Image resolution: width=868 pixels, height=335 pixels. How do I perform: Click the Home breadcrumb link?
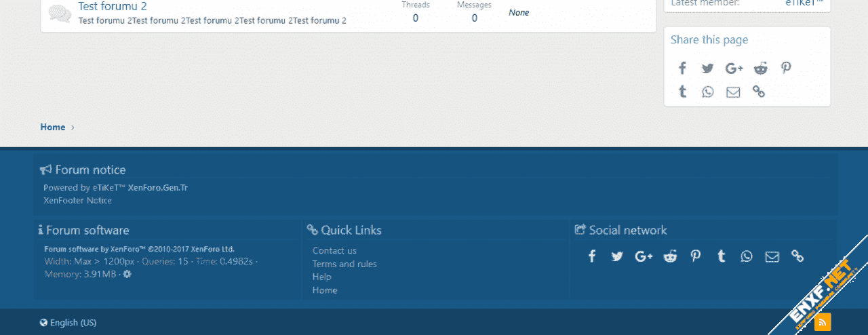[52, 127]
